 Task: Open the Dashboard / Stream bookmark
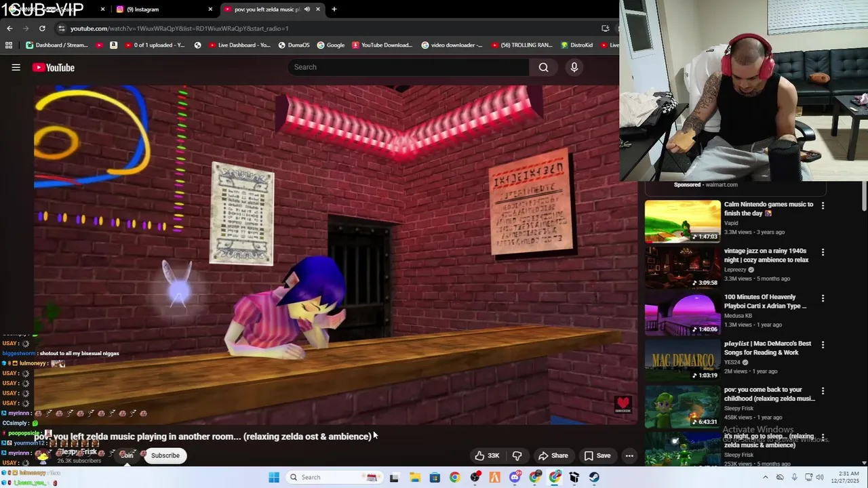coord(57,45)
